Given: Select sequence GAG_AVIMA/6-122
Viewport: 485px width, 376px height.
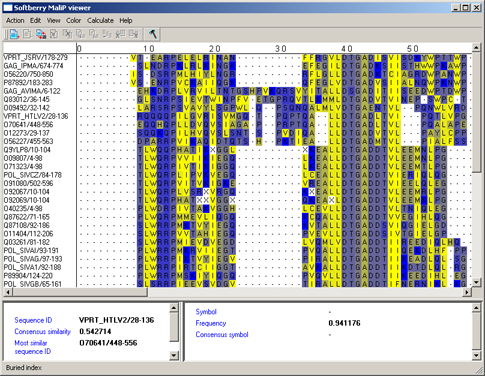Looking at the screenshot, I should 32,91.
